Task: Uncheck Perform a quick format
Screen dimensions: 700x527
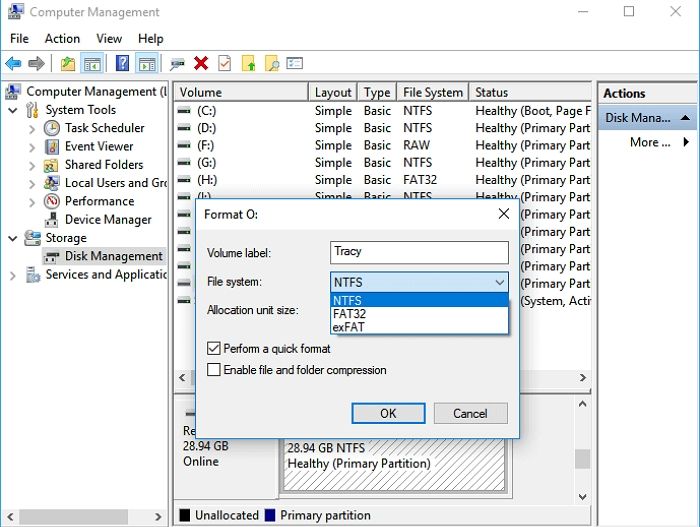Action: (214, 349)
